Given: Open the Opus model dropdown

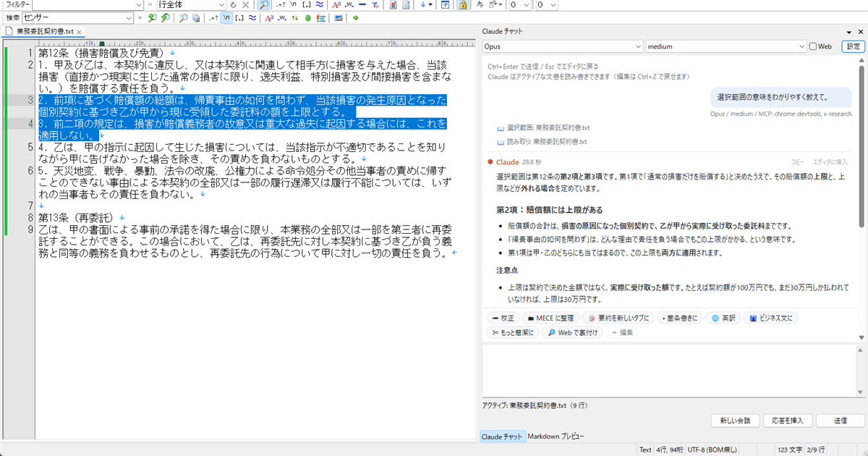Looking at the screenshot, I should pos(563,47).
